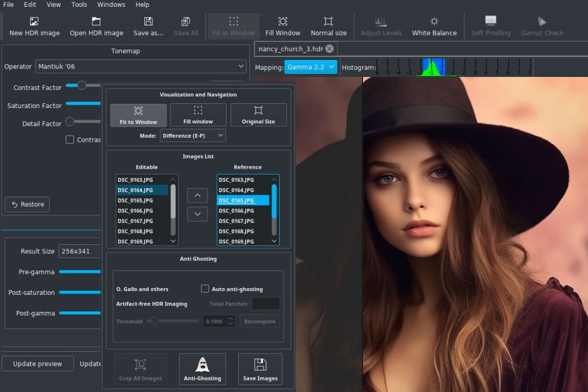The width and height of the screenshot is (588, 392).
Task: Activate the Fill Window view icon
Action: tap(283, 26)
